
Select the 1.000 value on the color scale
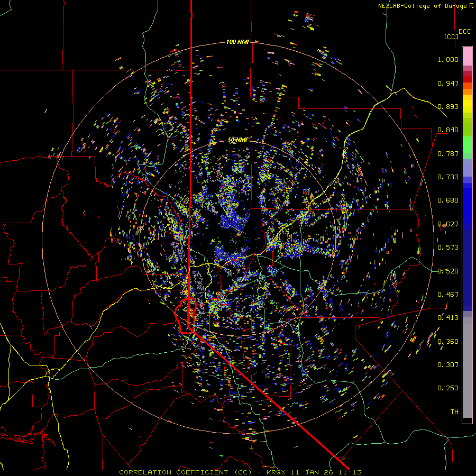[x=448, y=59]
